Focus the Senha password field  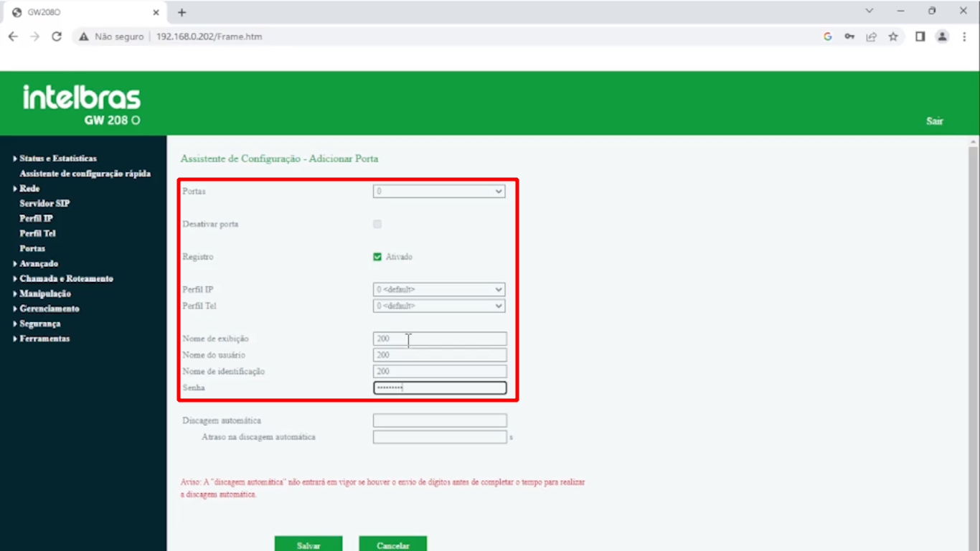[440, 388]
